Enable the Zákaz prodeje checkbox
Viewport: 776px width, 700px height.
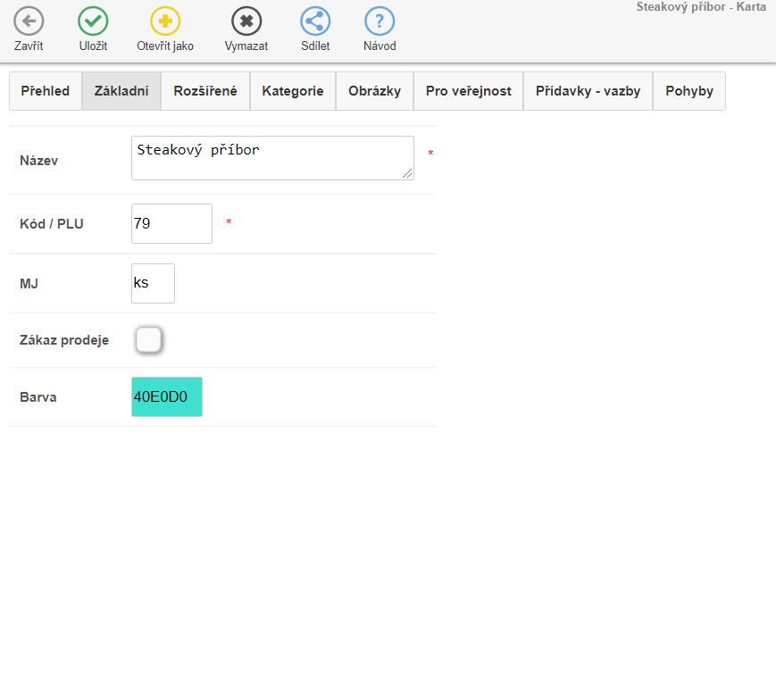[148, 340]
